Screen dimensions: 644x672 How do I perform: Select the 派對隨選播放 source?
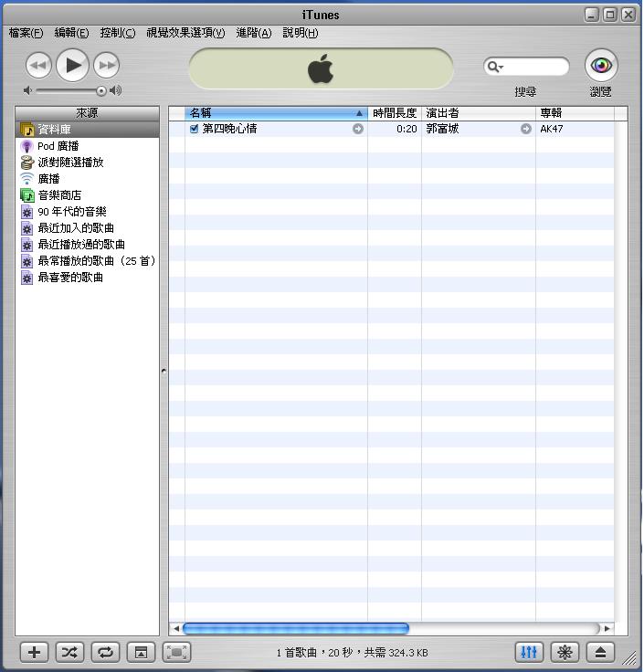point(70,163)
